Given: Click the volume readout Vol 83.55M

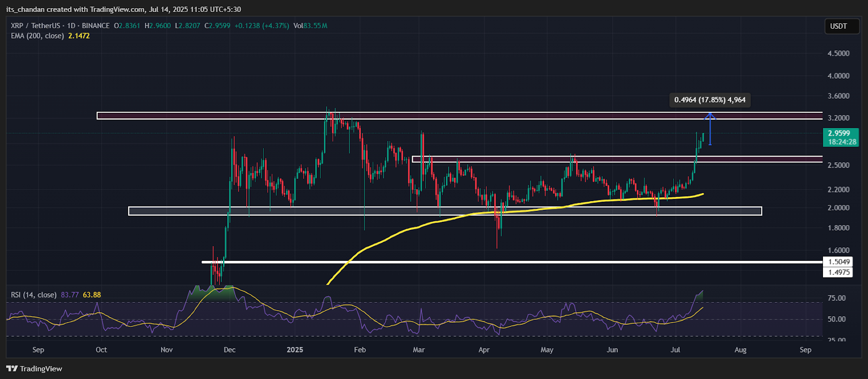Looking at the screenshot, I should click(310, 25).
